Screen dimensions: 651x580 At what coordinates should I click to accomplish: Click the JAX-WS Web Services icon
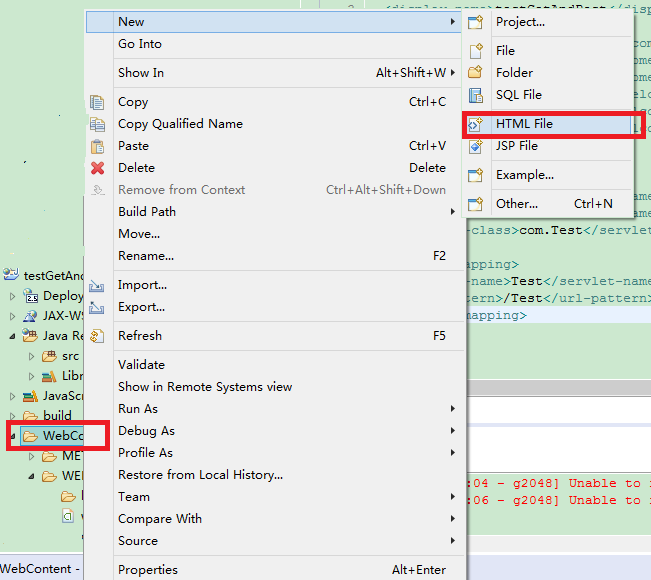point(30,316)
